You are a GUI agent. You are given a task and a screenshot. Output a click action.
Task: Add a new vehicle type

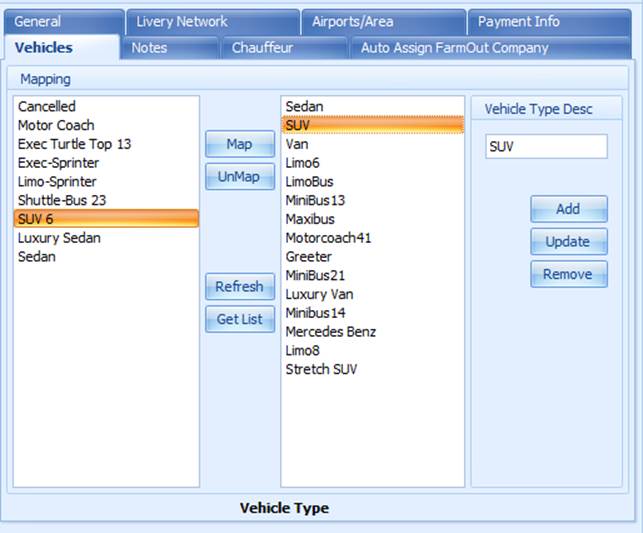tap(569, 209)
